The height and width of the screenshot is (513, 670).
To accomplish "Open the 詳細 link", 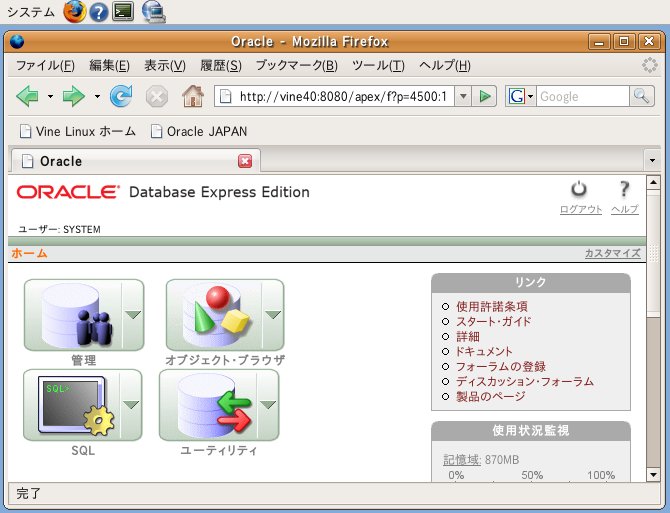I will click(x=468, y=337).
